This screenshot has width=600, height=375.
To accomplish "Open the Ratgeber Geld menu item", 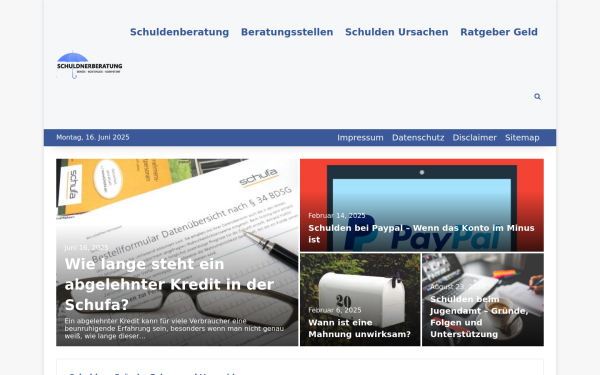I will (499, 32).
